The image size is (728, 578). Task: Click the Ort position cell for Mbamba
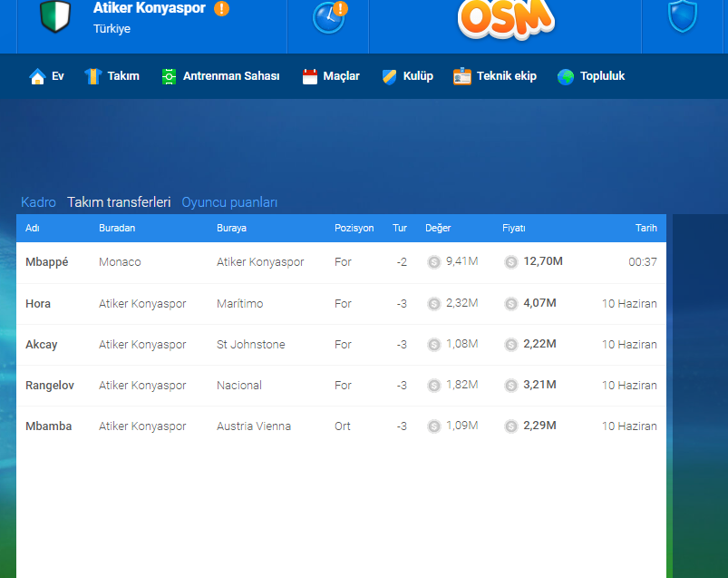pyautogui.click(x=343, y=426)
